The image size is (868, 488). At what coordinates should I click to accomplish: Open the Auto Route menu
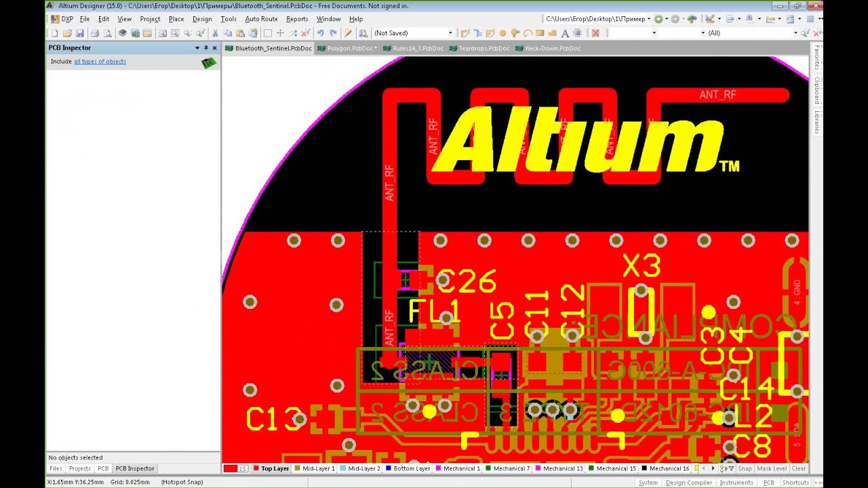click(261, 19)
